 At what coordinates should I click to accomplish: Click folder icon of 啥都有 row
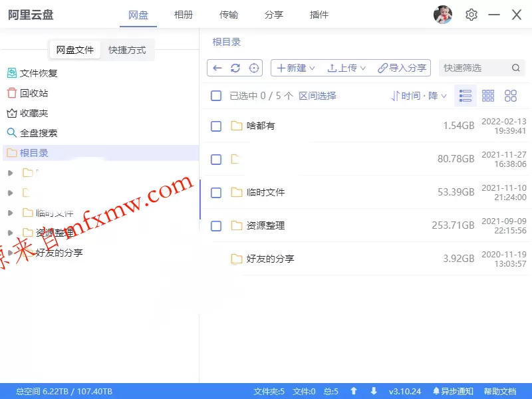tap(237, 126)
